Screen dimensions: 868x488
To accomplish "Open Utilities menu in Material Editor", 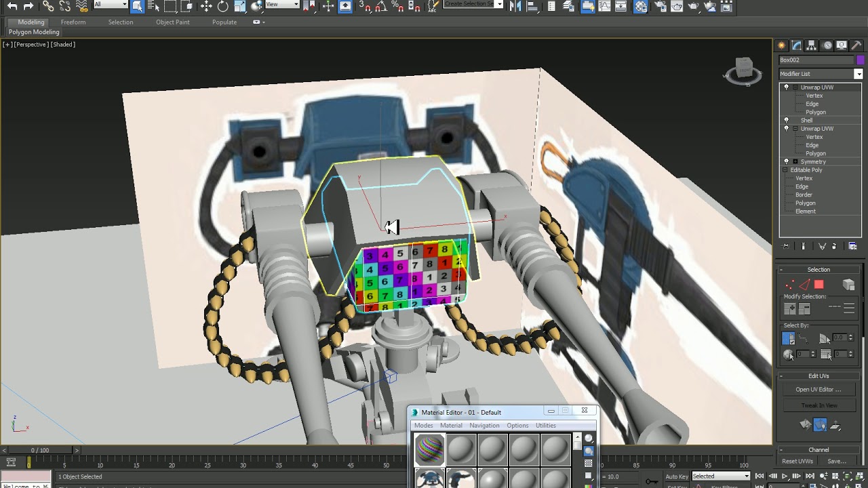I will tap(546, 426).
